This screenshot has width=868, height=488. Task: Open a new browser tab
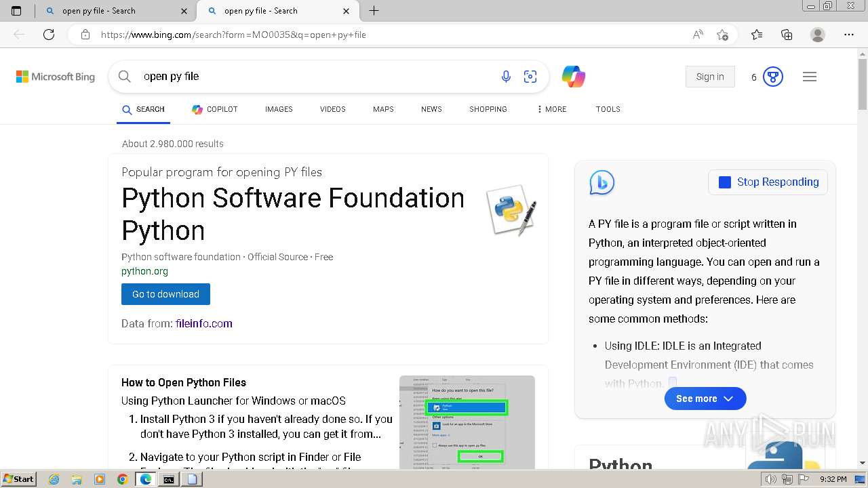(x=374, y=11)
